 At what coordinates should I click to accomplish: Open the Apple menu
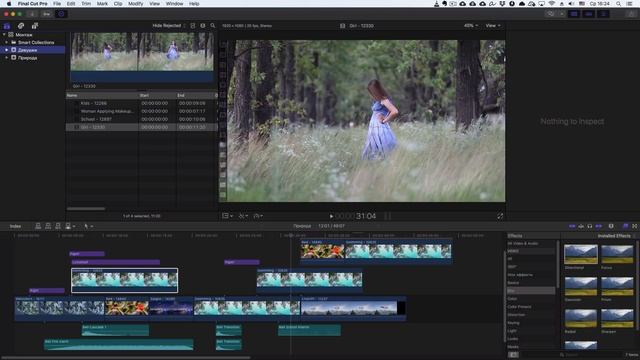(x=9, y=4)
